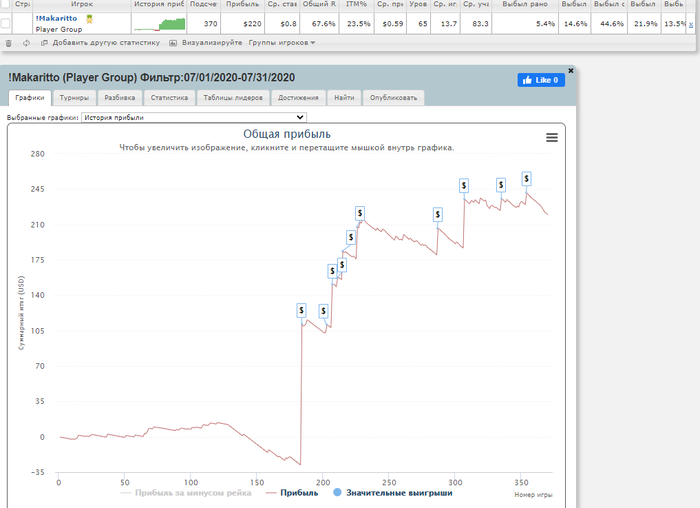Click the last $ marker near game 355
Image resolution: width=700 pixels, height=508 pixels.
(527, 179)
